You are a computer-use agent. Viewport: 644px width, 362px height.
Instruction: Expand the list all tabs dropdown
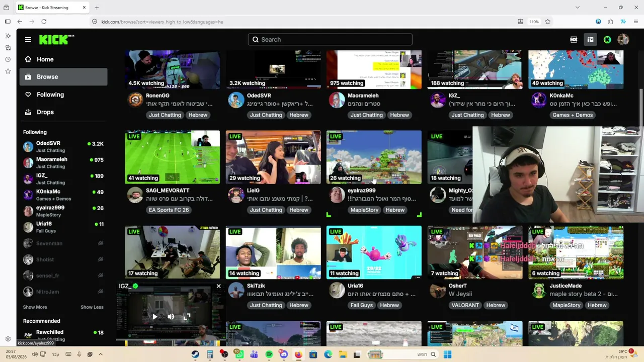tap(577, 8)
